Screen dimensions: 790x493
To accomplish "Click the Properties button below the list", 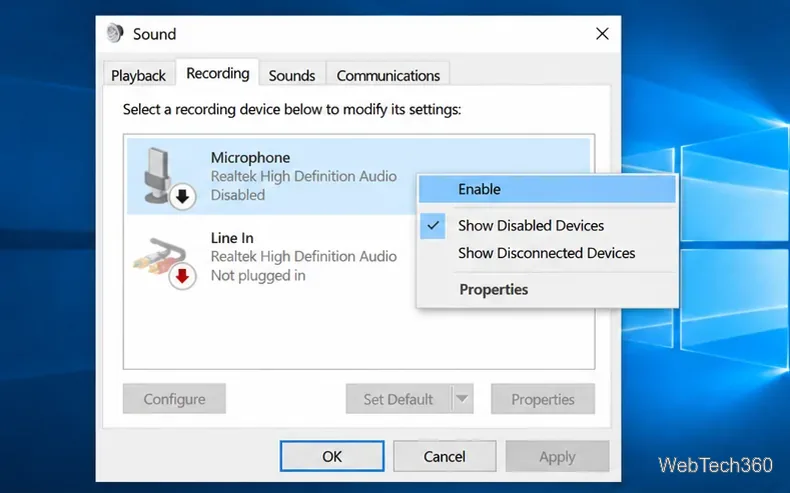I will (x=543, y=399).
